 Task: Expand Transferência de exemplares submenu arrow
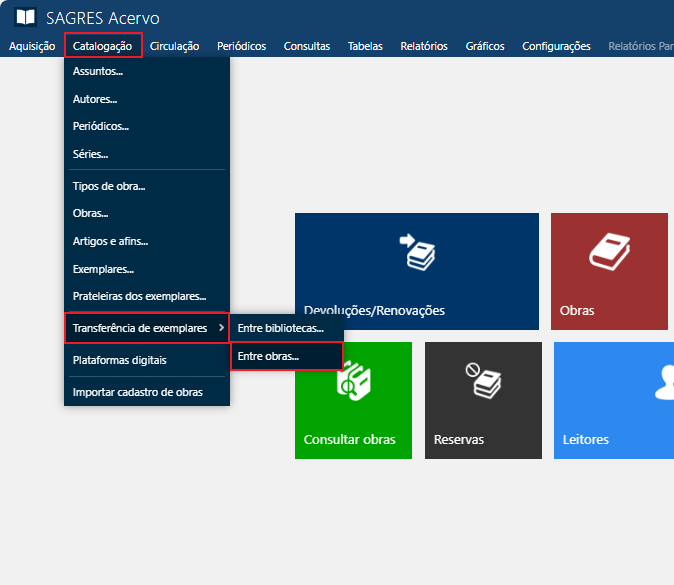pyautogui.click(x=221, y=328)
